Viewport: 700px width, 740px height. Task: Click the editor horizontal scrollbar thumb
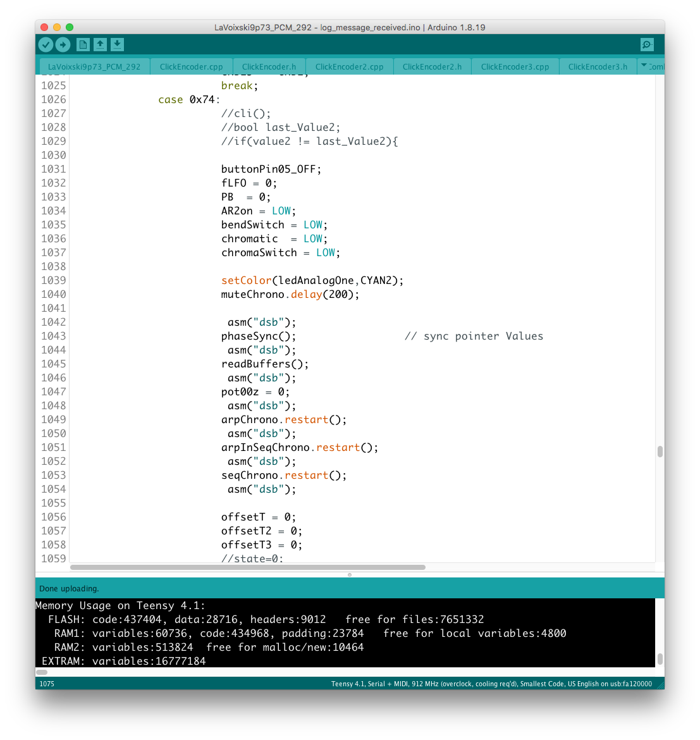pyautogui.click(x=247, y=567)
